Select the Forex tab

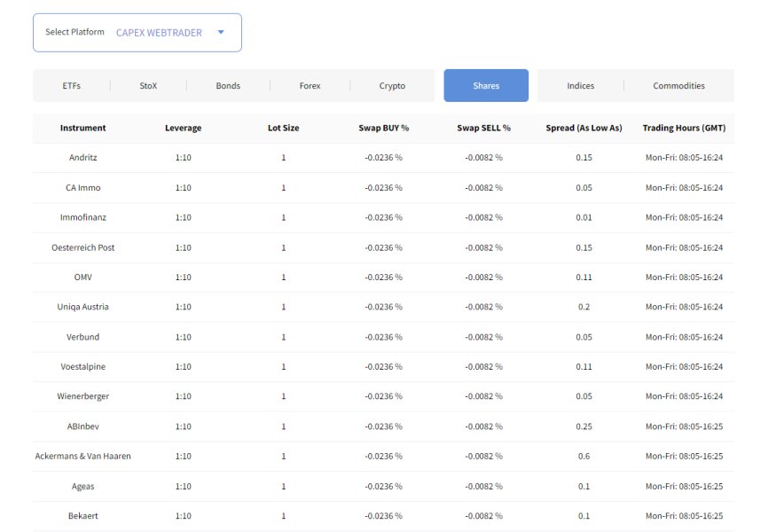click(x=310, y=86)
